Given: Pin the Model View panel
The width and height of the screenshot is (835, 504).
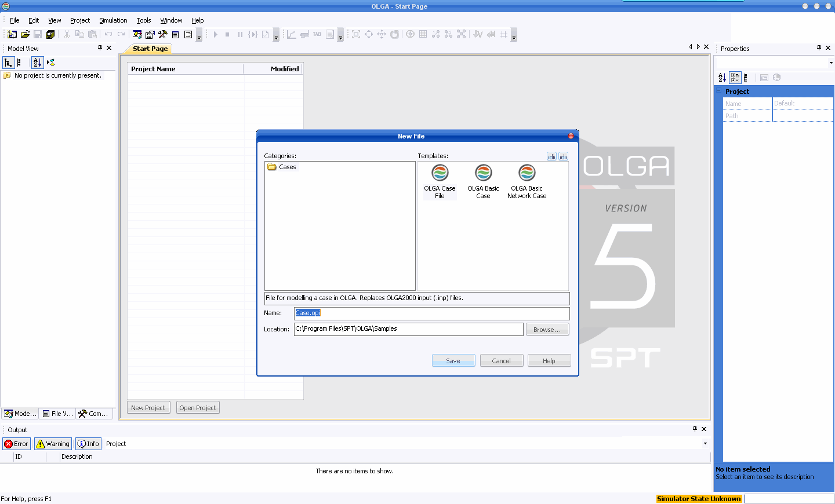Looking at the screenshot, I should [x=100, y=48].
